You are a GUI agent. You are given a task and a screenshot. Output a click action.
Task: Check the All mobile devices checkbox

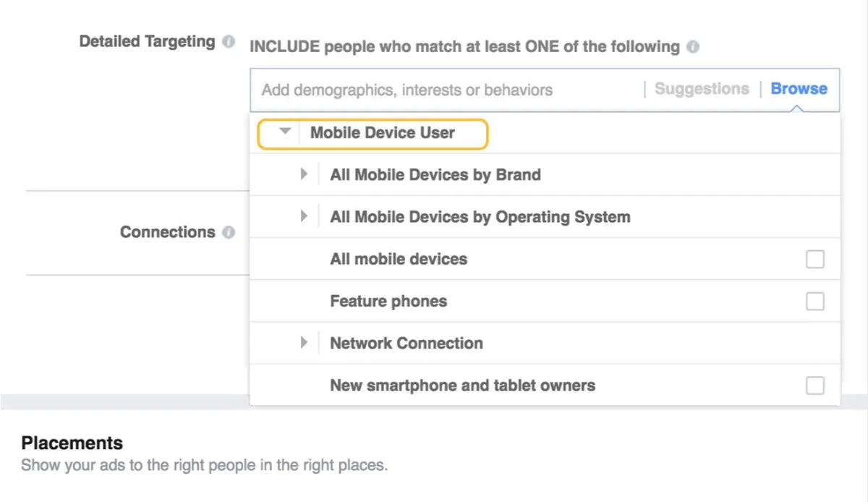tap(815, 259)
